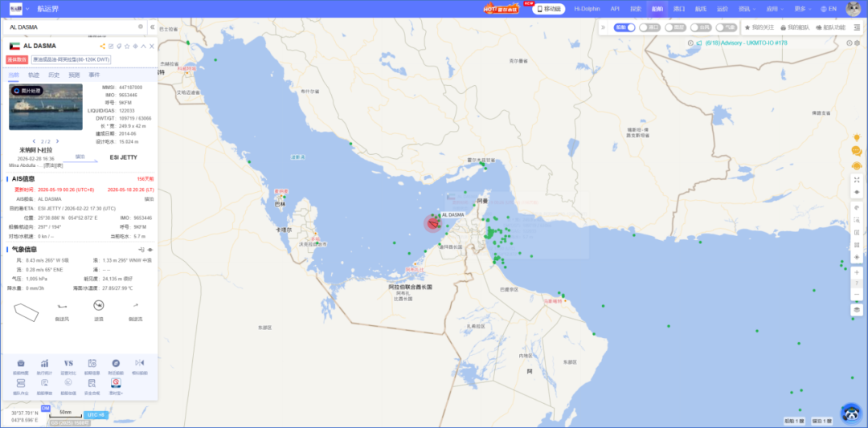Open 船队功能 menu
The height and width of the screenshot is (428, 868).
click(x=831, y=27)
